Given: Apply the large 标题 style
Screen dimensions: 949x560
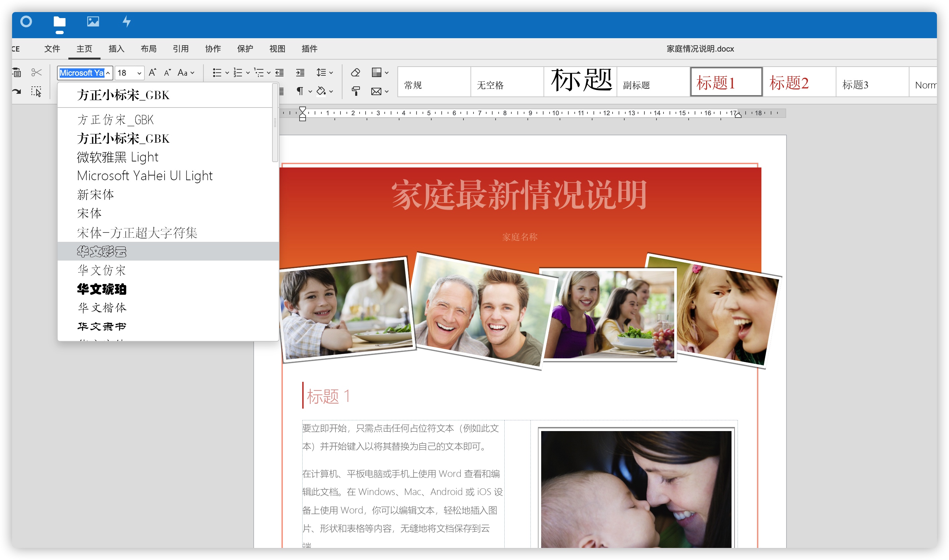Looking at the screenshot, I should [x=580, y=82].
